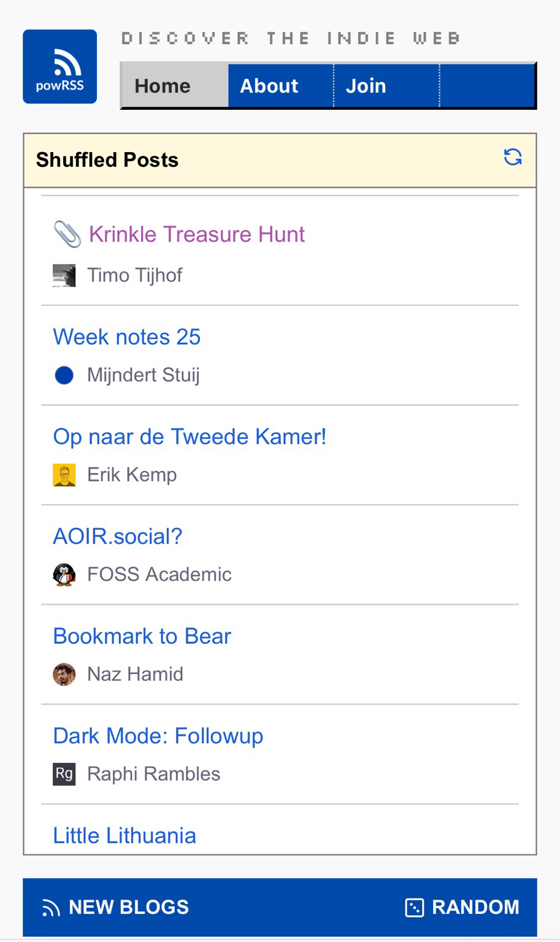Click the FOSS Academic penguin icon

pos(64,575)
